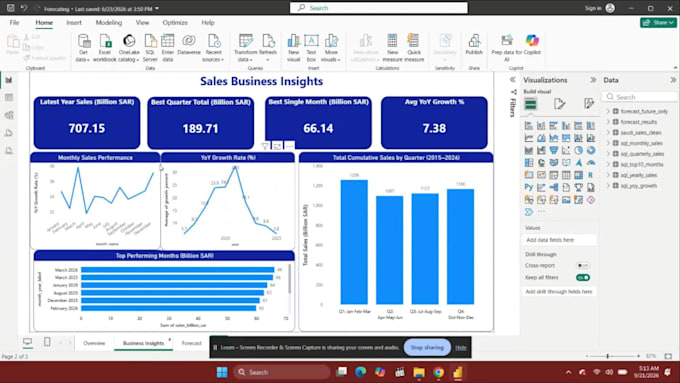Click the Excel workbook icon

pos(105,41)
